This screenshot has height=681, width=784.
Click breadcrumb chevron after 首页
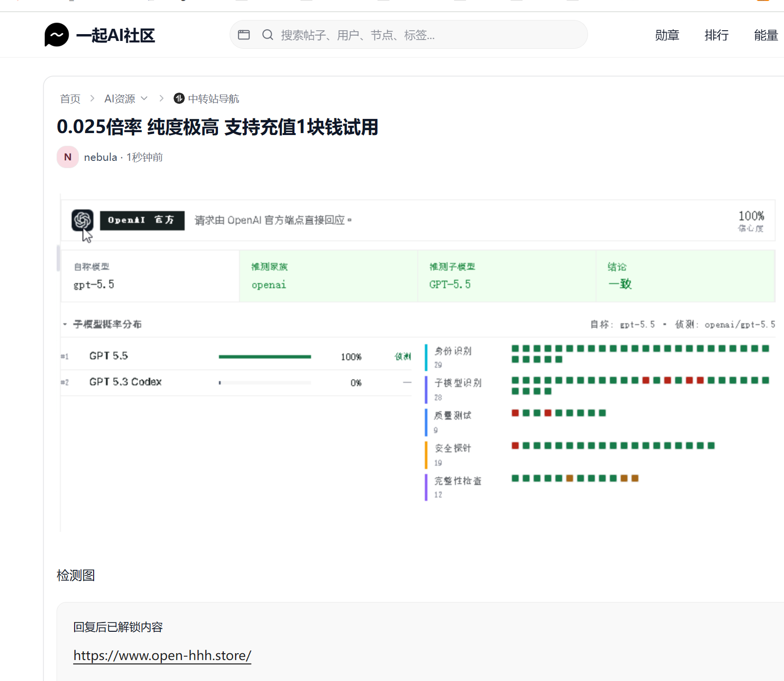pos(92,98)
